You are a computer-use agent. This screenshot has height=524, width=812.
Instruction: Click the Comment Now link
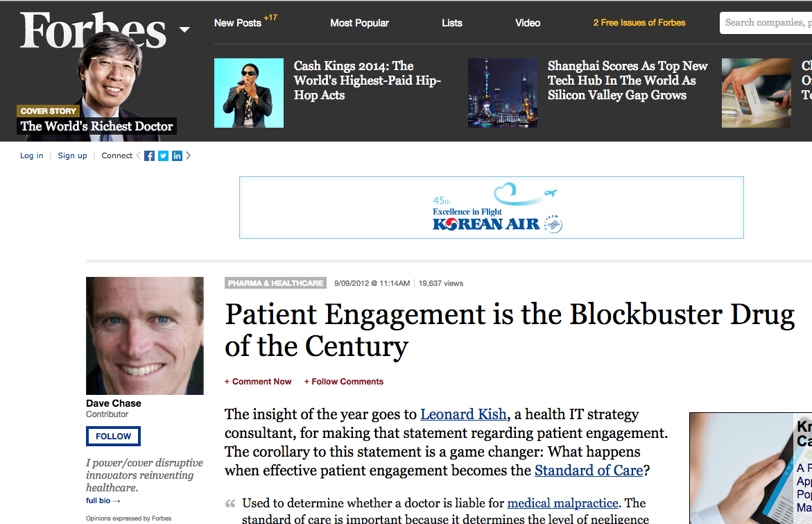click(258, 382)
